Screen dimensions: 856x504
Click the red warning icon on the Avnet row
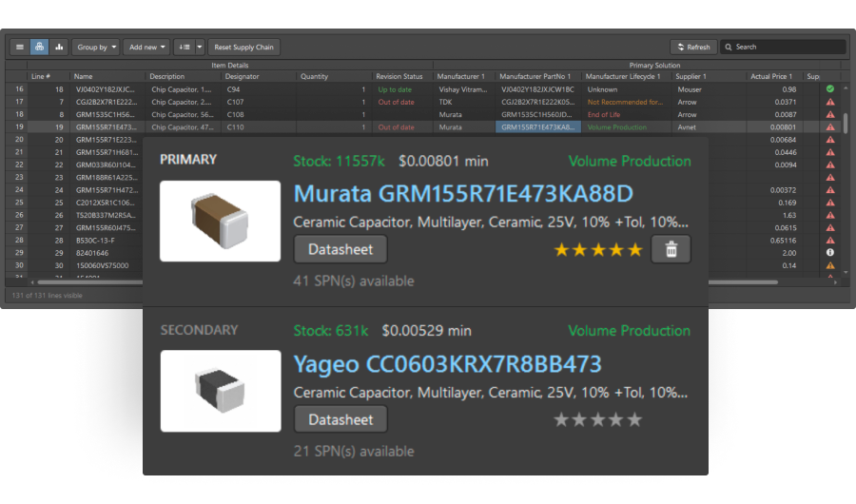(x=830, y=126)
